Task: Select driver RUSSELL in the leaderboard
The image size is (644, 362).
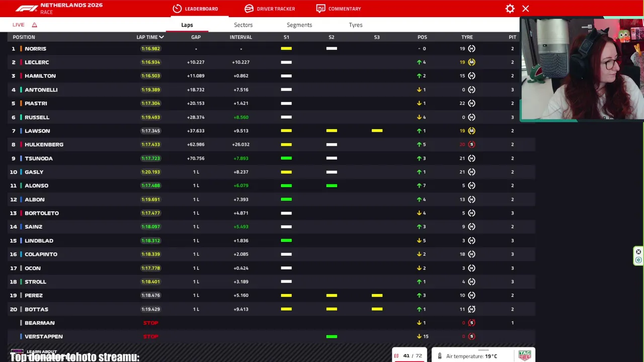Action: (37, 117)
